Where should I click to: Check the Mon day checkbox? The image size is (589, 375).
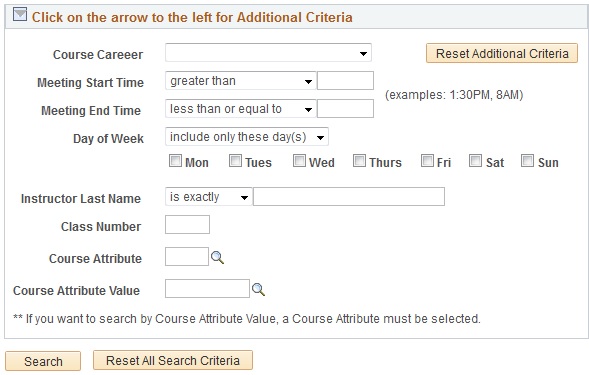coord(175,161)
